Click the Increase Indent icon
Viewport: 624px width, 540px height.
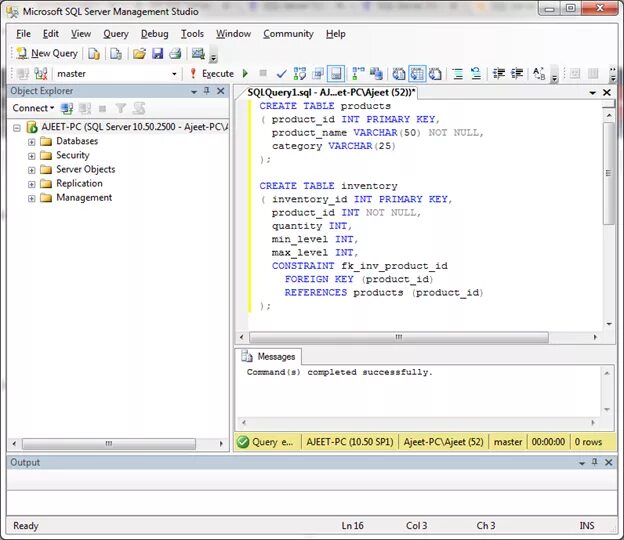click(517, 74)
